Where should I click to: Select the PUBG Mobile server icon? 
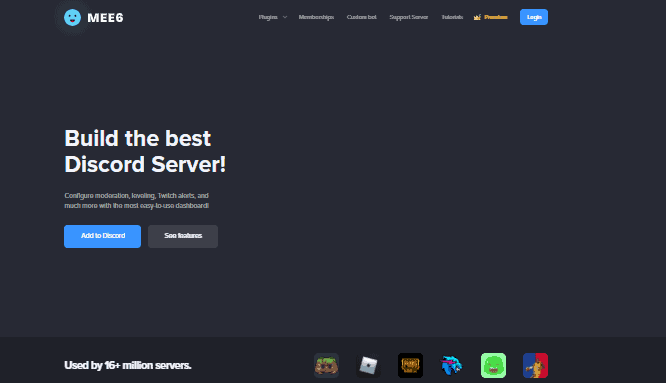(410, 365)
